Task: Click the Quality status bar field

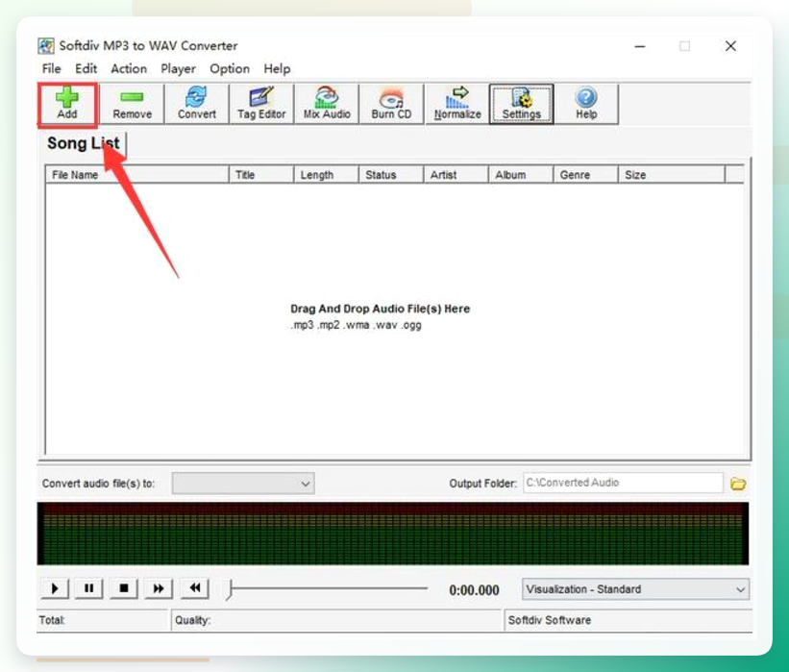Action: 336,620
